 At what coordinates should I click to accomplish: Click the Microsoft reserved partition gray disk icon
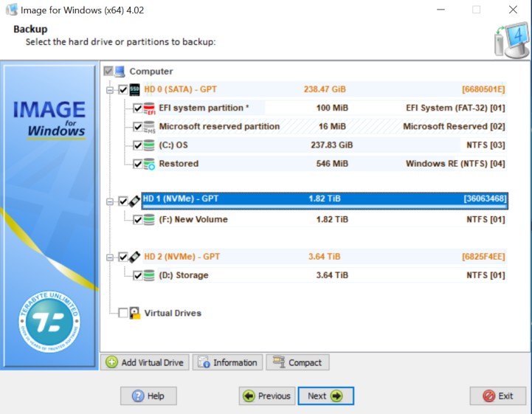149,127
